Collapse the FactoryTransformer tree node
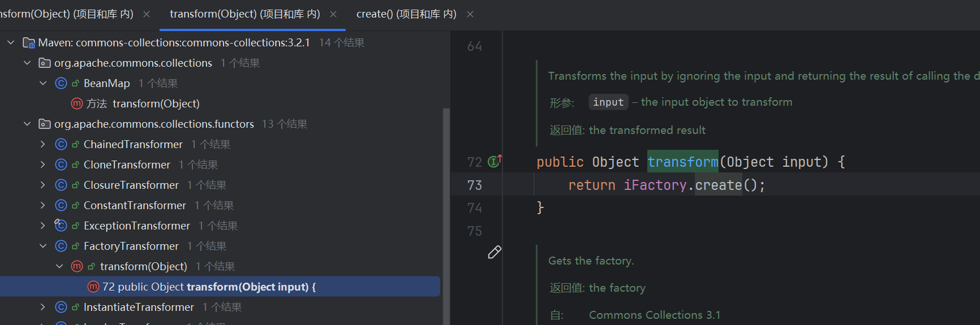 (43, 246)
